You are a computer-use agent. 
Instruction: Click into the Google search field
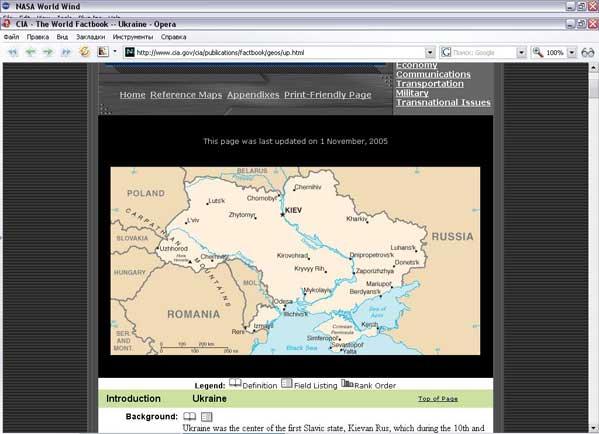(478, 53)
